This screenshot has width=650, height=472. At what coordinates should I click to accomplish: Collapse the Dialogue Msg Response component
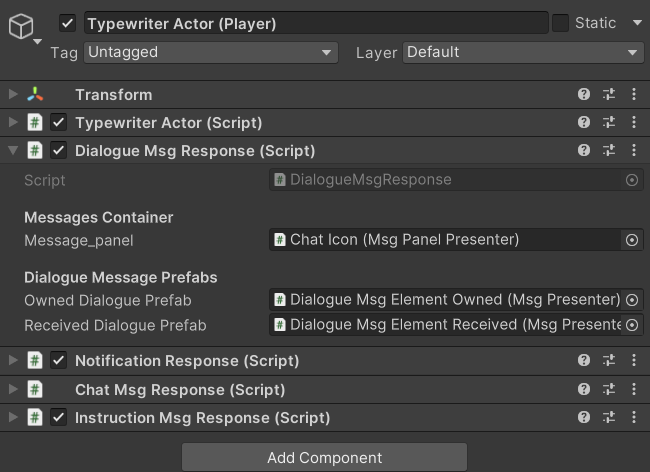tap(13, 150)
